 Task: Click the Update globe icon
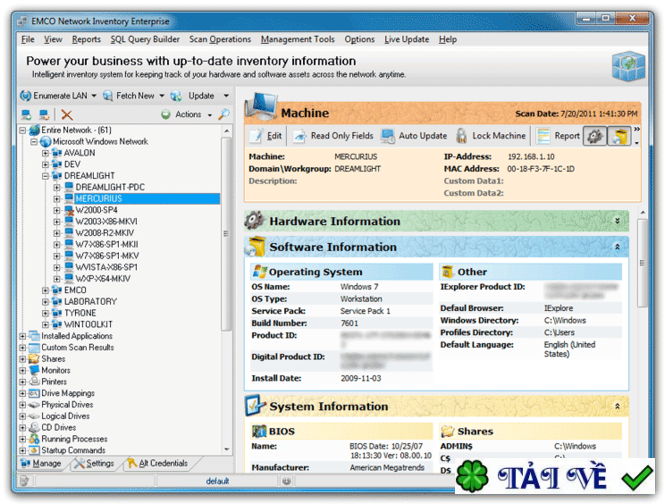tap(176, 96)
